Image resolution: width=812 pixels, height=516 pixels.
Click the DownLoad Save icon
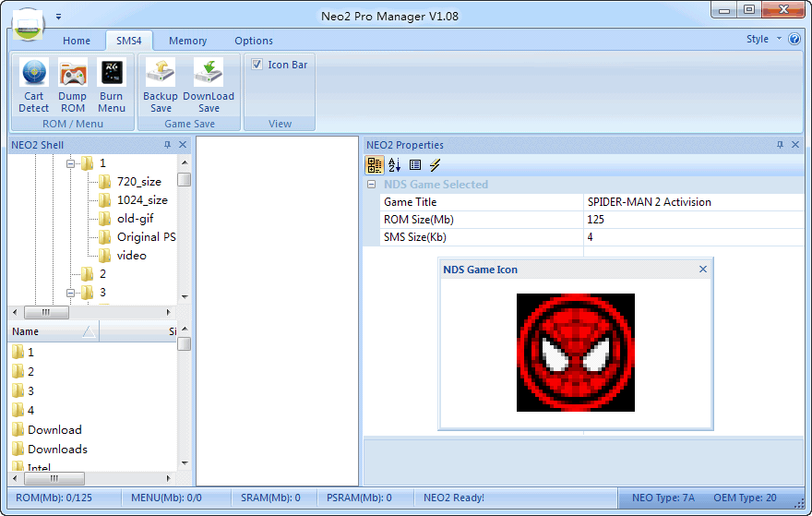click(209, 73)
